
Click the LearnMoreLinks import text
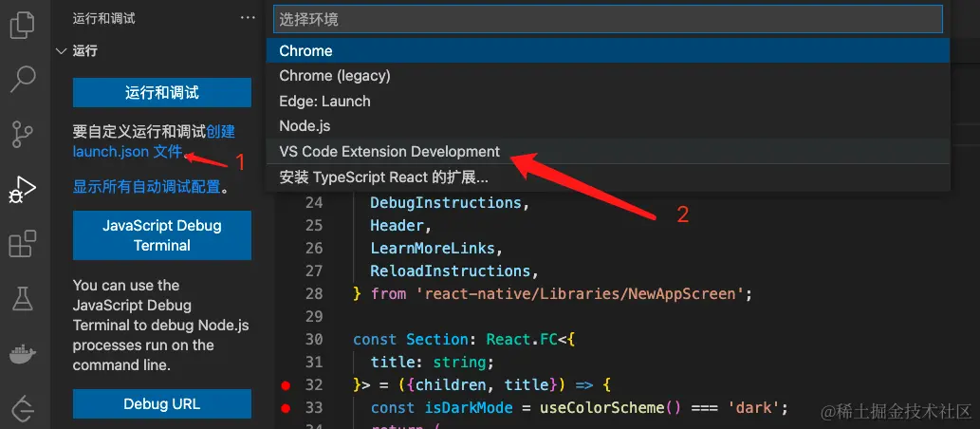(433, 249)
